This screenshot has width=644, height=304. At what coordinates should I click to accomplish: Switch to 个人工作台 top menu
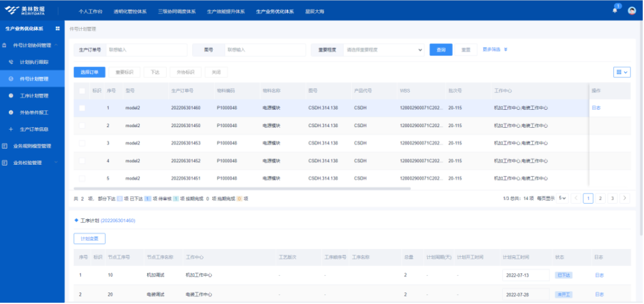coord(91,11)
